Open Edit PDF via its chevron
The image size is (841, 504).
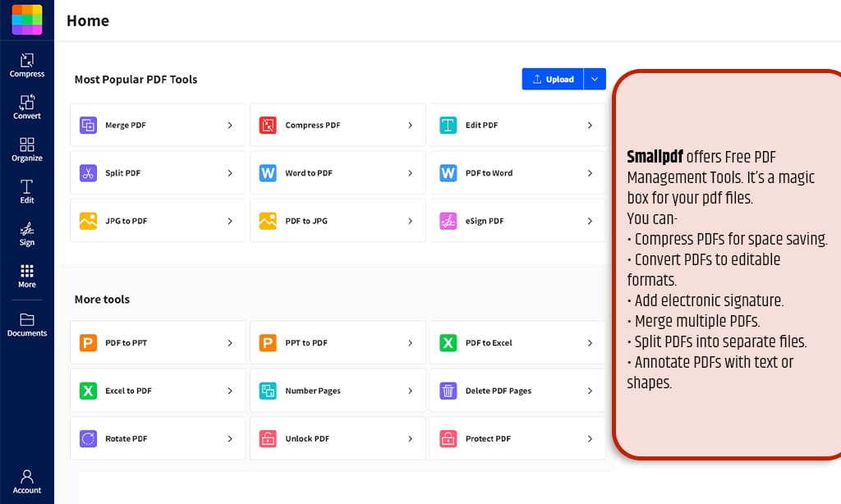click(590, 125)
